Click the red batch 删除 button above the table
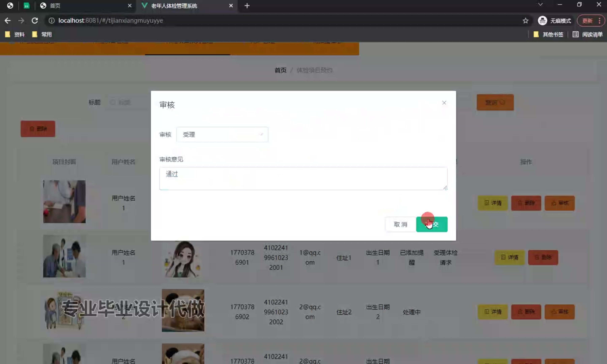Screen dimensions: 607x364 pyautogui.click(x=38, y=129)
